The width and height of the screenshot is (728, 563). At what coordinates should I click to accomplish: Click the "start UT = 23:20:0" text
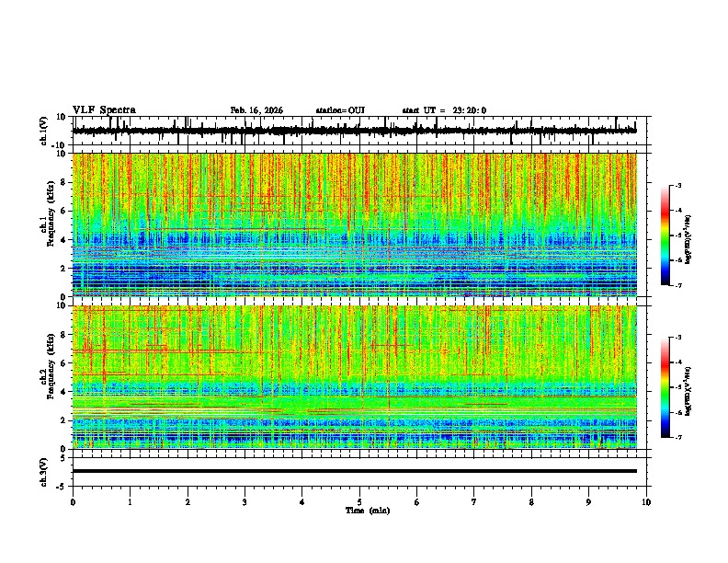coord(444,110)
